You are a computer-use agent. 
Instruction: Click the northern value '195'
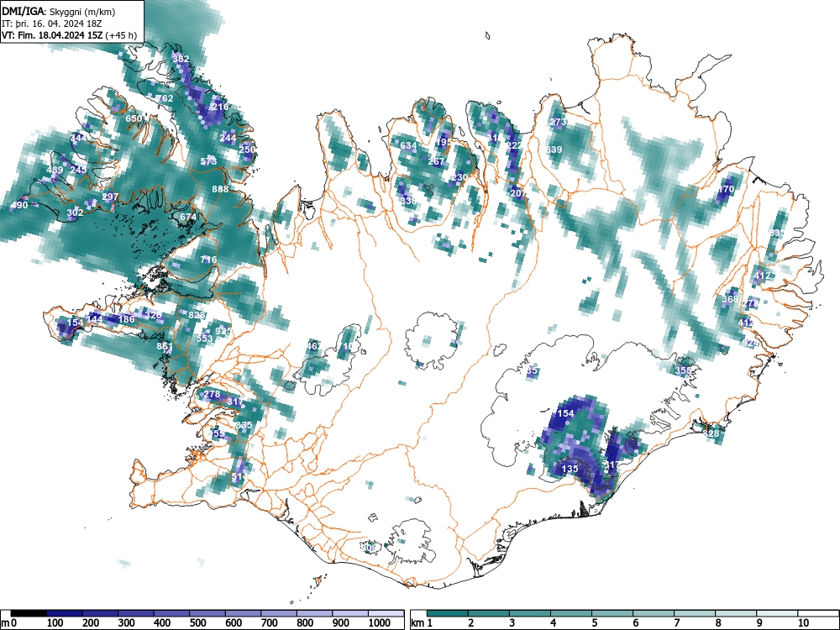(444, 142)
